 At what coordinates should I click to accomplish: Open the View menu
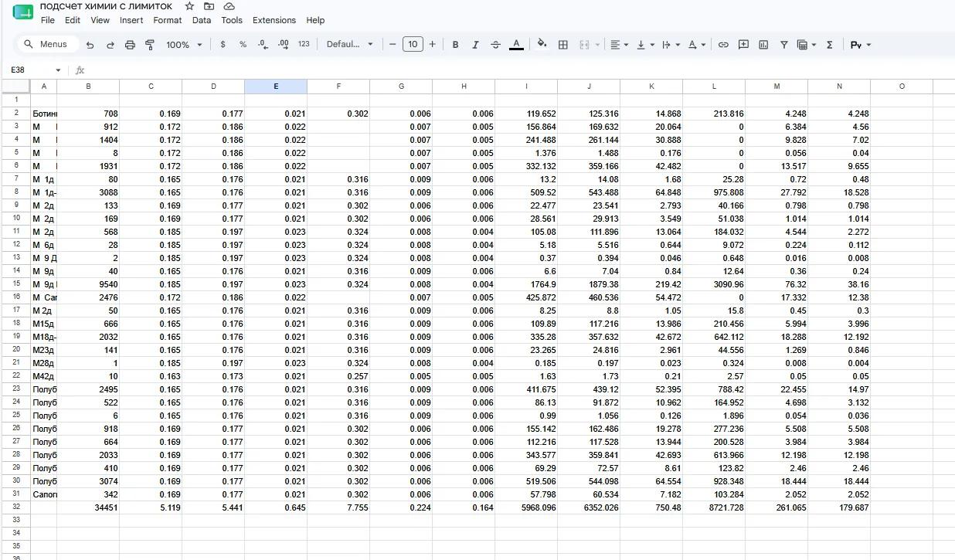click(100, 20)
